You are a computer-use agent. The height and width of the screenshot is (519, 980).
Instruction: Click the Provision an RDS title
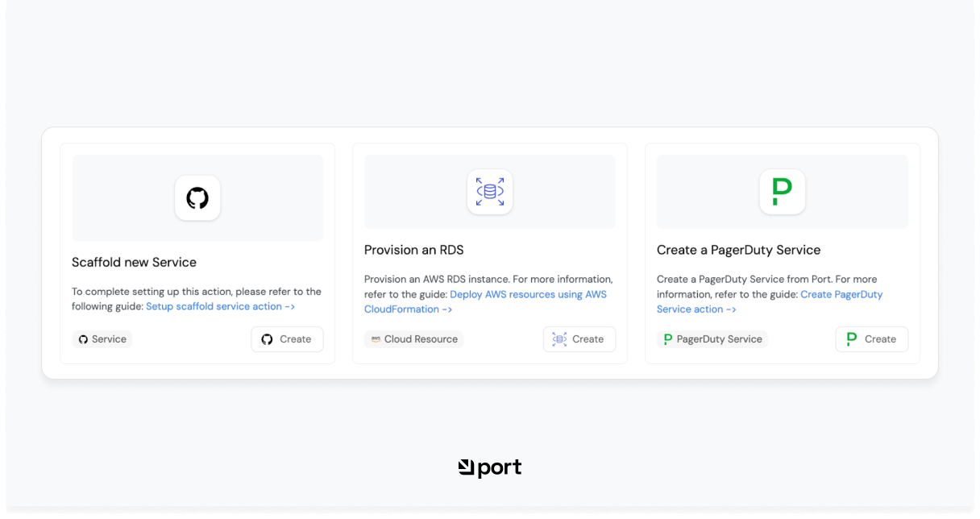414,250
